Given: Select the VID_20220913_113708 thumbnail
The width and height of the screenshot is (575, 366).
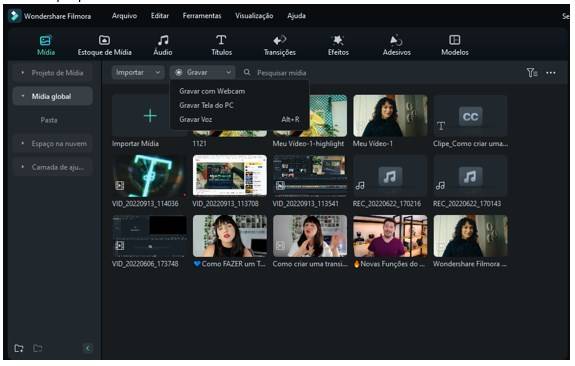Looking at the screenshot, I should [x=230, y=176].
